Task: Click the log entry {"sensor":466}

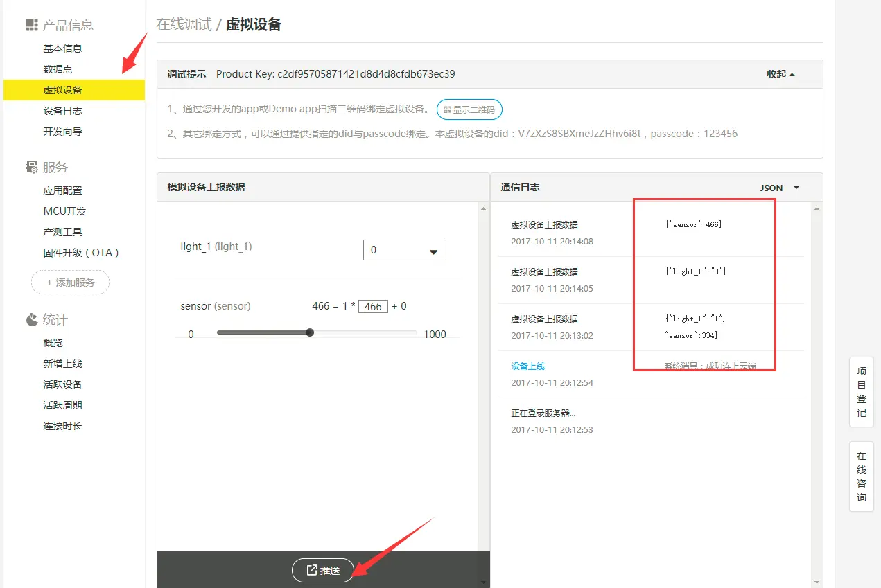Action: point(693,224)
